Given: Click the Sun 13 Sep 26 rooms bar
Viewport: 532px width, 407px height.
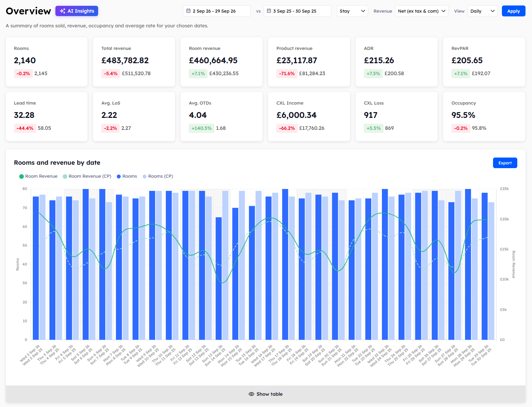Looking at the screenshot, I should [x=218, y=278].
